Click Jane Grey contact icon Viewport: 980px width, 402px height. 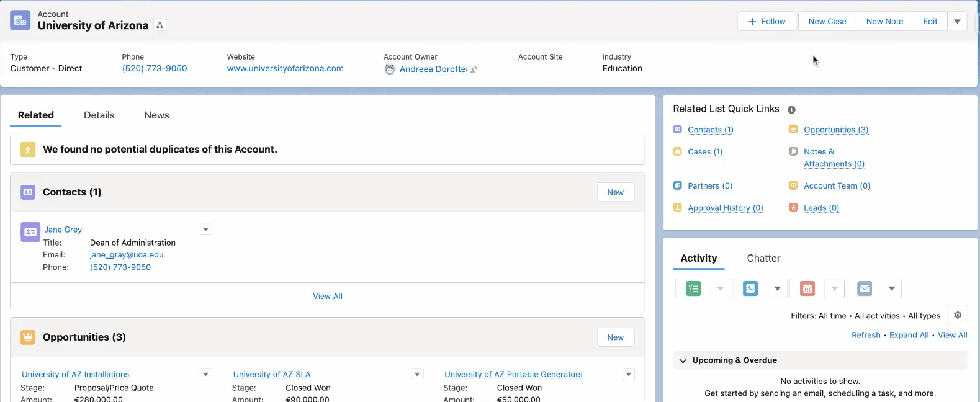(30, 232)
